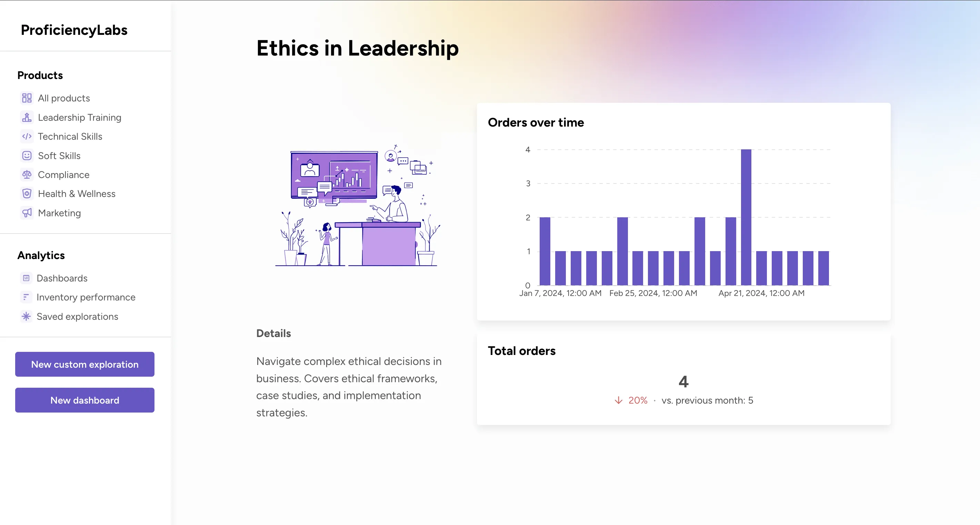Click the Health & Wellness shield icon
The height and width of the screenshot is (525, 980).
(x=26, y=194)
